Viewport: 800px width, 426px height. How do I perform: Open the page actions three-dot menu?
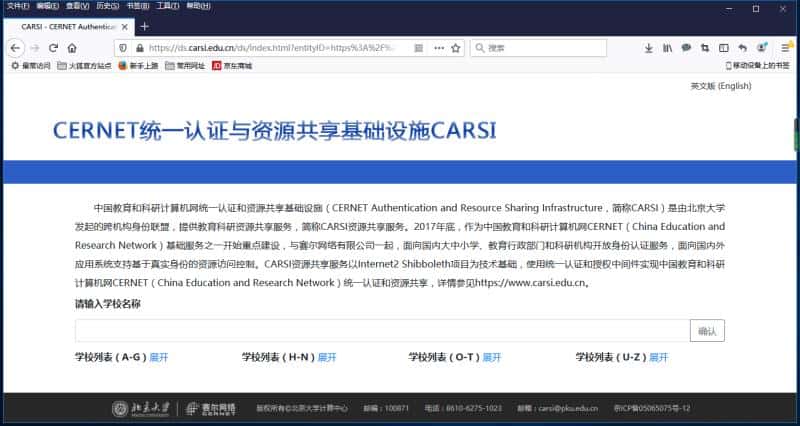tap(438, 48)
